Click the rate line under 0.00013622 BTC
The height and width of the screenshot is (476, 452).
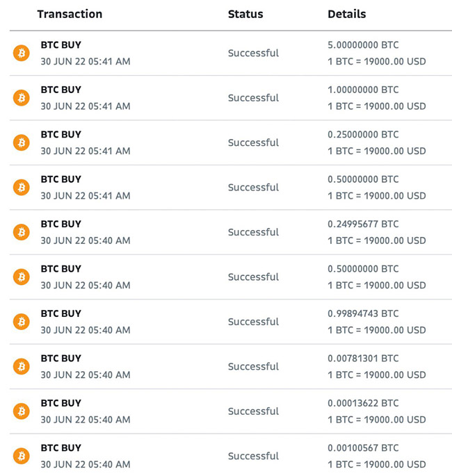pyautogui.click(x=377, y=420)
